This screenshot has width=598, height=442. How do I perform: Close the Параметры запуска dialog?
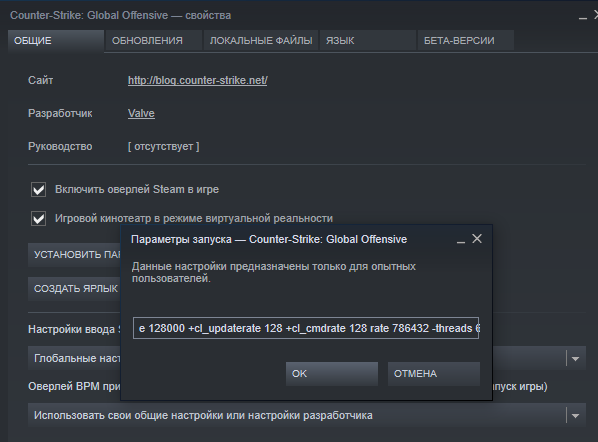tap(477, 239)
